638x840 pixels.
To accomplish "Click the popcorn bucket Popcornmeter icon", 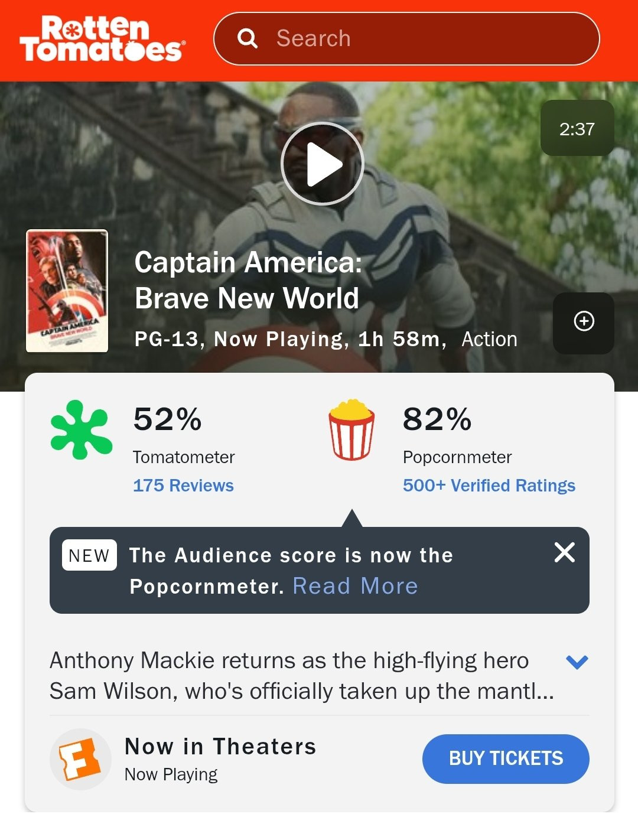I will tap(351, 429).
